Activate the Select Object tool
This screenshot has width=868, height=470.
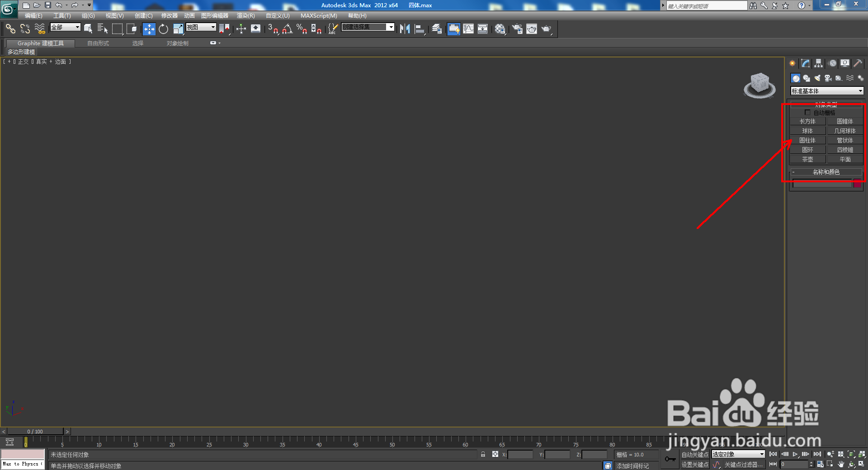pyautogui.click(x=88, y=29)
